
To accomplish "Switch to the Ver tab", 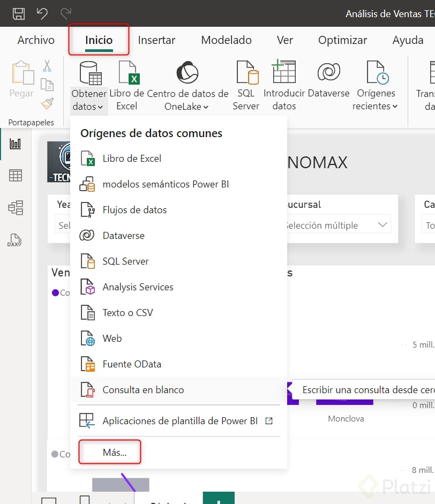I will click(285, 40).
